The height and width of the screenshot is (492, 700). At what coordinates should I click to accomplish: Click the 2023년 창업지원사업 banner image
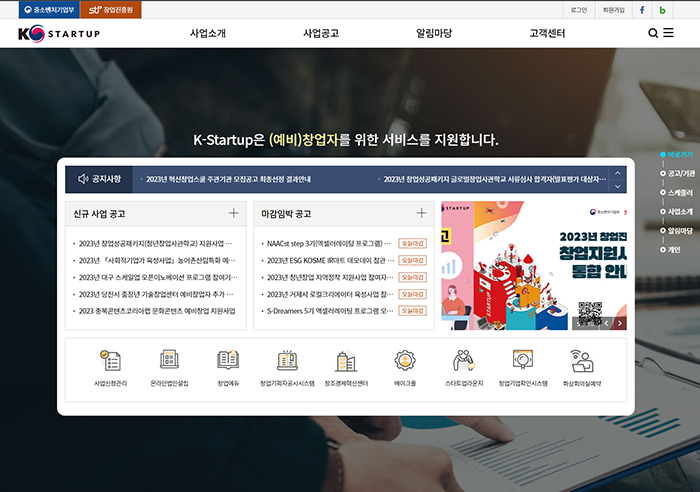534,265
